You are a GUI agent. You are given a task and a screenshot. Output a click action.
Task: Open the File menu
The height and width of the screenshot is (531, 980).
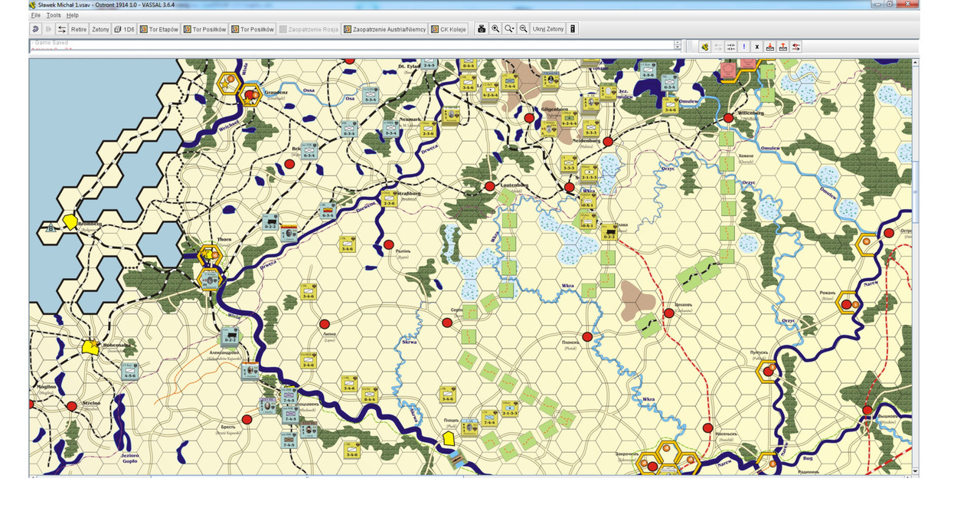[35, 15]
